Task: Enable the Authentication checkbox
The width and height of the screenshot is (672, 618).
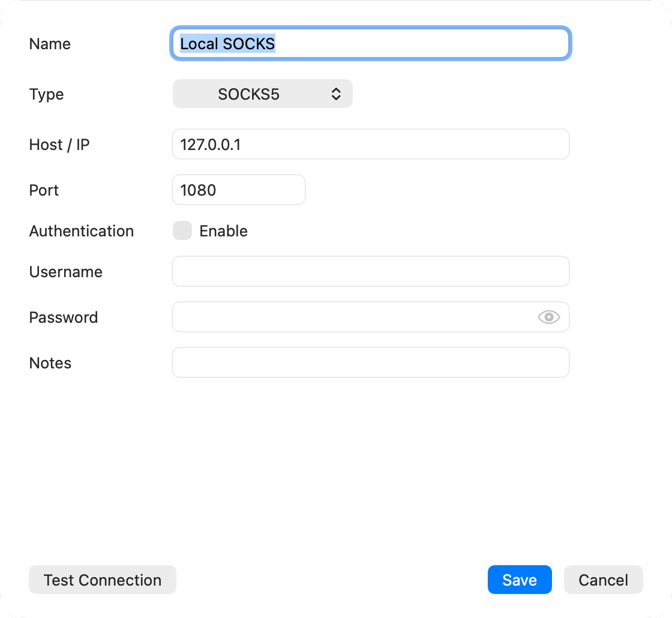Action: [x=182, y=230]
